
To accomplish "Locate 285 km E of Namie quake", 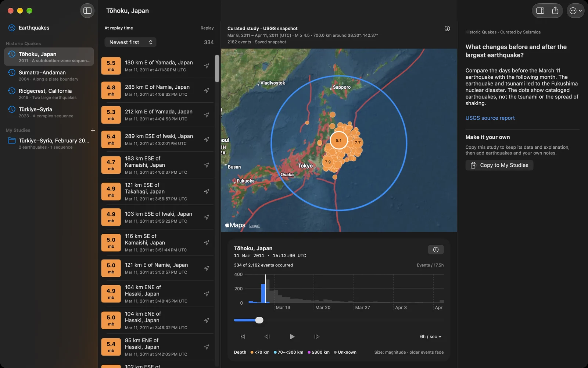I will [x=207, y=91].
